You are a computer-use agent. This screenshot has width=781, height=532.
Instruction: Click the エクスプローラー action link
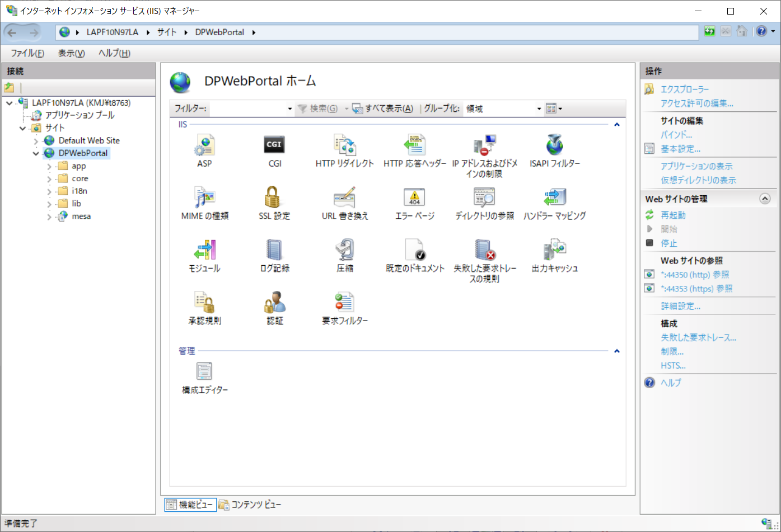685,90
